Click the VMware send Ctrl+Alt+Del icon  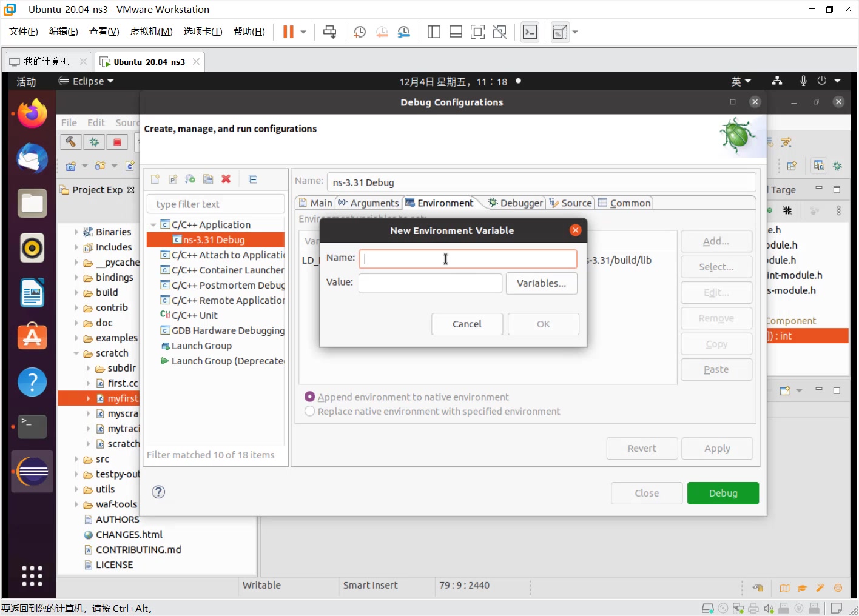point(329,32)
